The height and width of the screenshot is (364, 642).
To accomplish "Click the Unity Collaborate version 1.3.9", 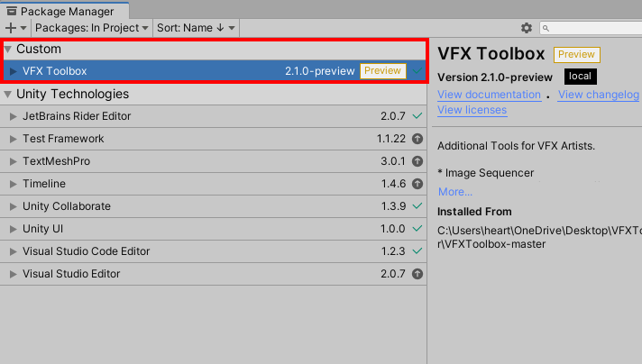I will (x=393, y=206).
